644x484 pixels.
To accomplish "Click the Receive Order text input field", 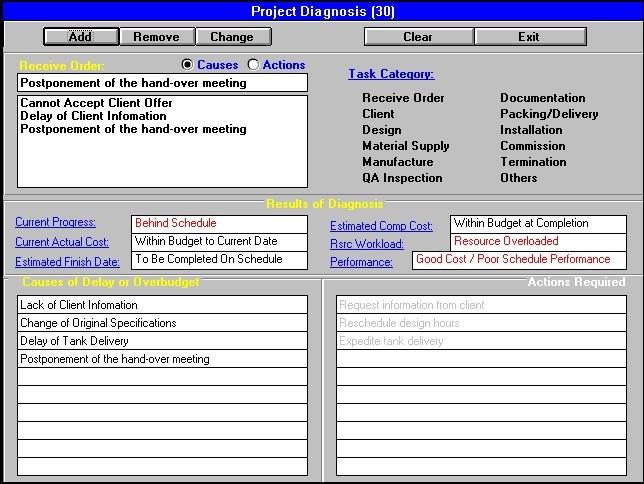I will [163, 83].
